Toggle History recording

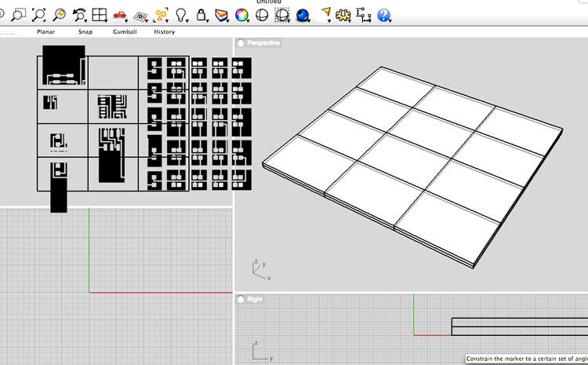coord(165,32)
